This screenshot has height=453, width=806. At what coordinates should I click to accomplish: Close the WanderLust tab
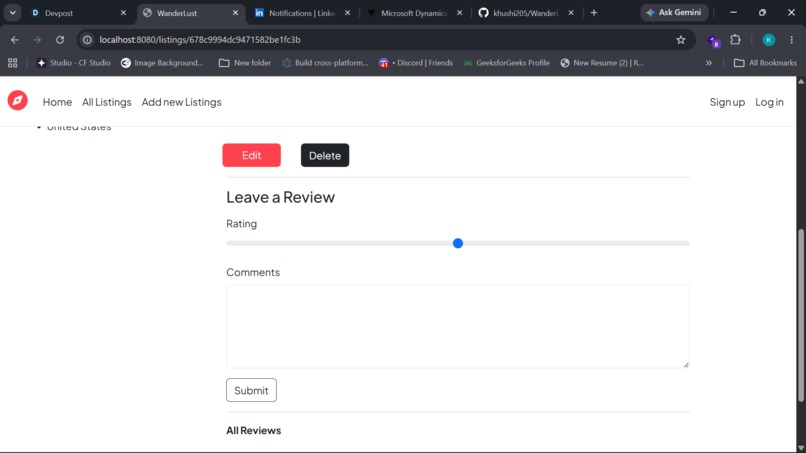(235, 13)
